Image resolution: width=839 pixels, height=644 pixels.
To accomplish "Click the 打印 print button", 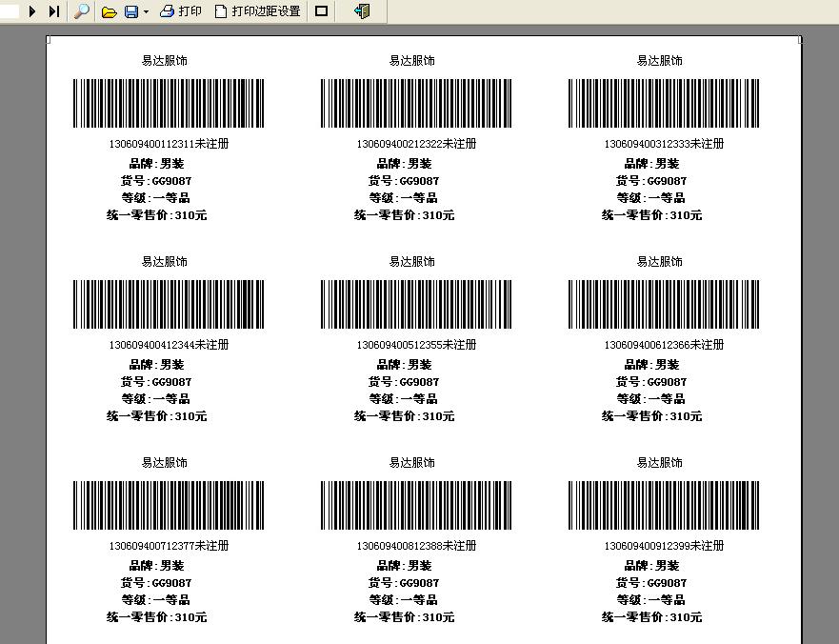I will click(181, 11).
